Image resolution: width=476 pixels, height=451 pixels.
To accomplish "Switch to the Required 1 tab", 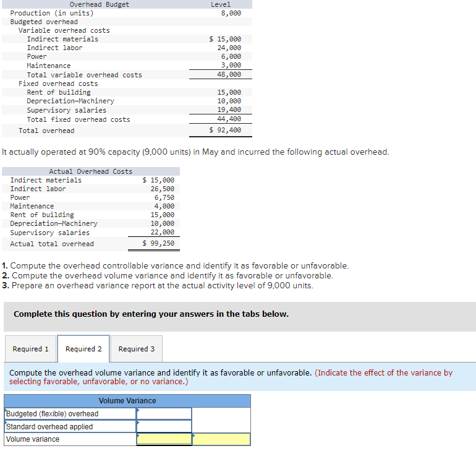I will [31, 349].
